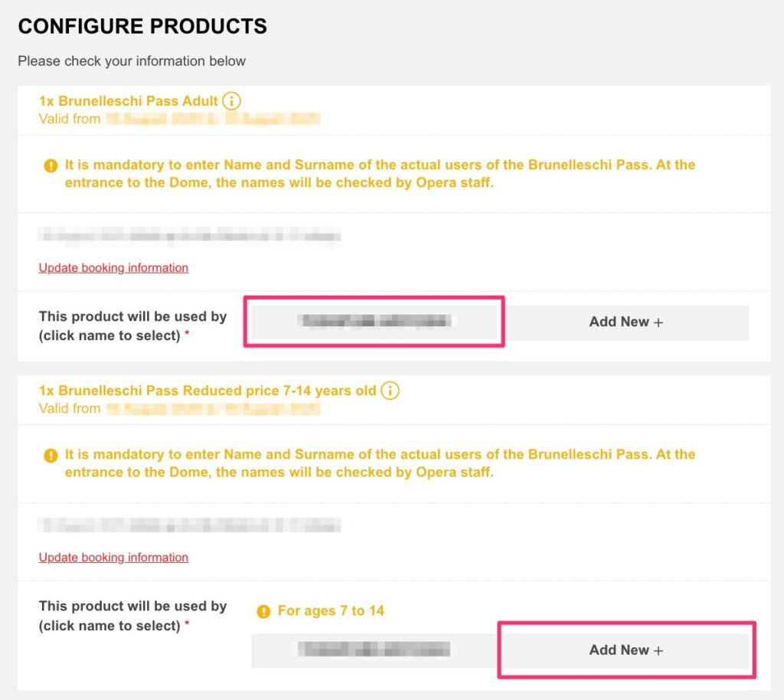Click info icon beside Brunelleschi Pass Adult
Image resolution: width=784 pixels, height=700 pixels.
pos(231,101)
